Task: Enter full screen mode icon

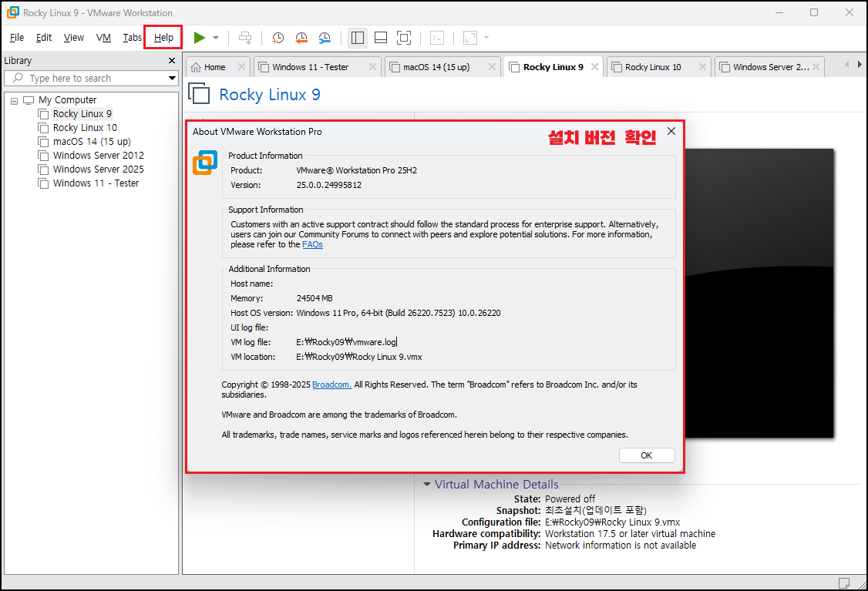Action: pos(404,38)
